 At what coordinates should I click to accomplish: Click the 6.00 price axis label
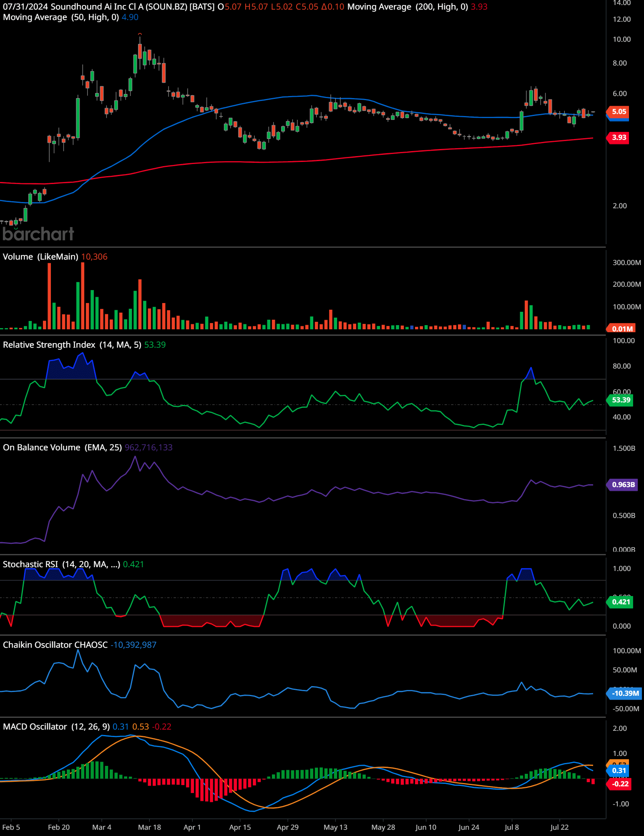coord(619,93)
